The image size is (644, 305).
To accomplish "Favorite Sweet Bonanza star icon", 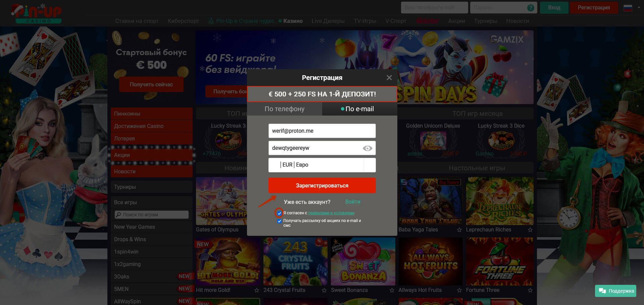I will point(392,290).
